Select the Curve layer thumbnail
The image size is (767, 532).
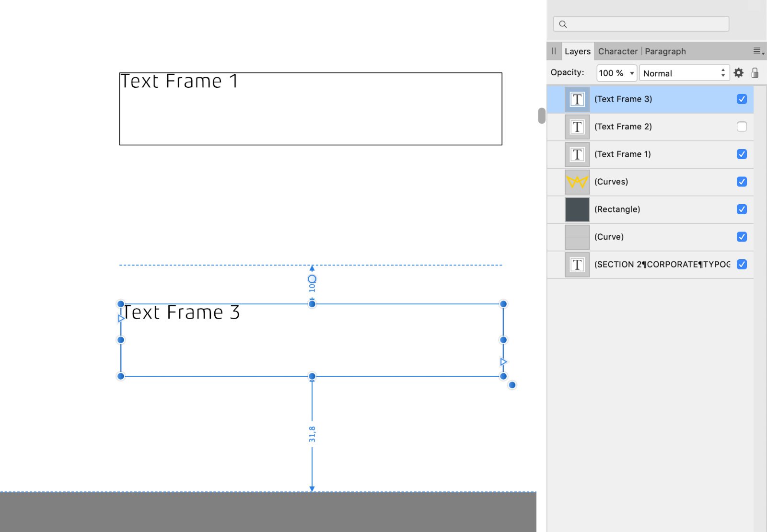coord(577,237)
